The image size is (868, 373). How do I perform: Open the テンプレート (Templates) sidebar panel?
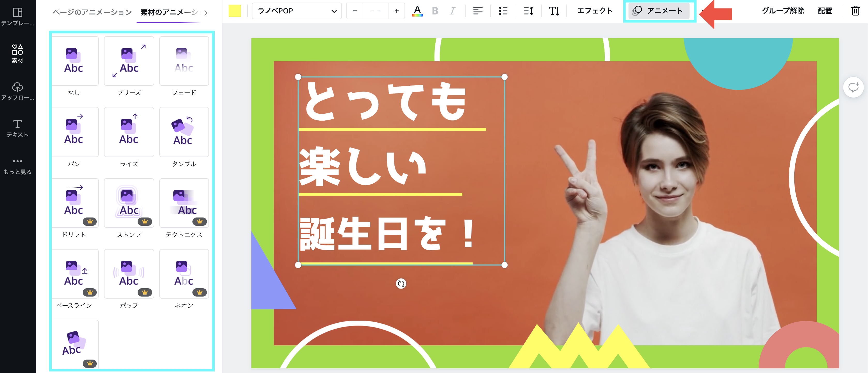18,16
